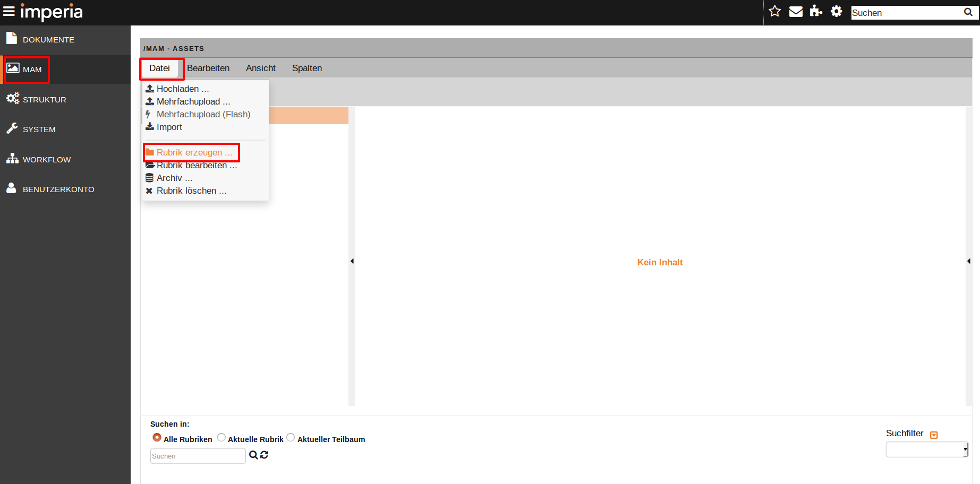The width and height of the screenshot is (980, 484).
Task: Click the favorites star icon
Action: coord(775,11)
